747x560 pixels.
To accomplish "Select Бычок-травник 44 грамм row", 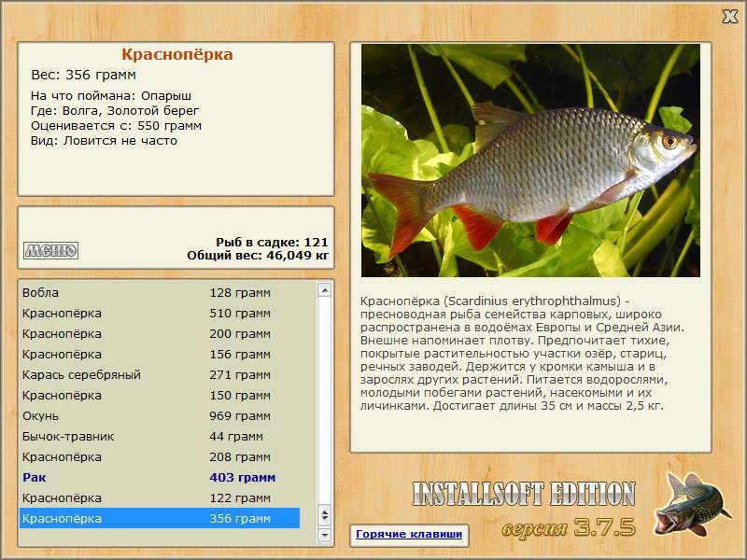I will tap(160, 436).
